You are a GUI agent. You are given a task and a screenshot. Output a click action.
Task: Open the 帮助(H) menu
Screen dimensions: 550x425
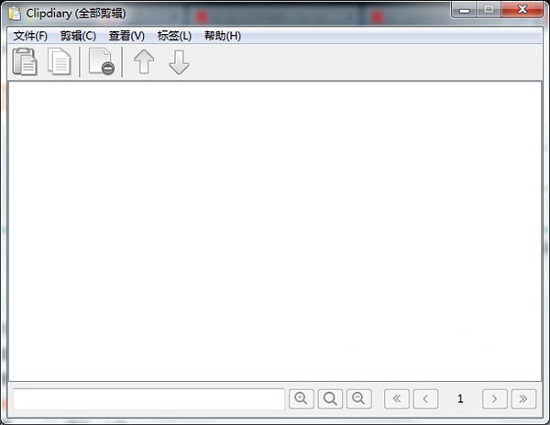point(223,36)
